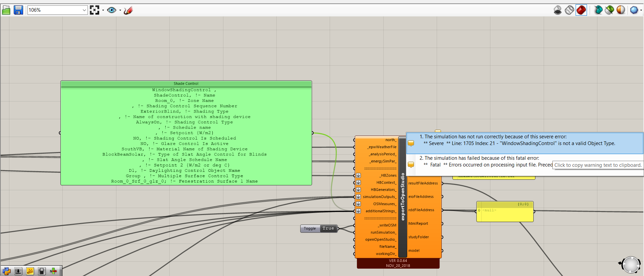This screenshot has height=276, width=644.
Task: Switch to wireframe preview mode
Action: click(x=569, y=10)
